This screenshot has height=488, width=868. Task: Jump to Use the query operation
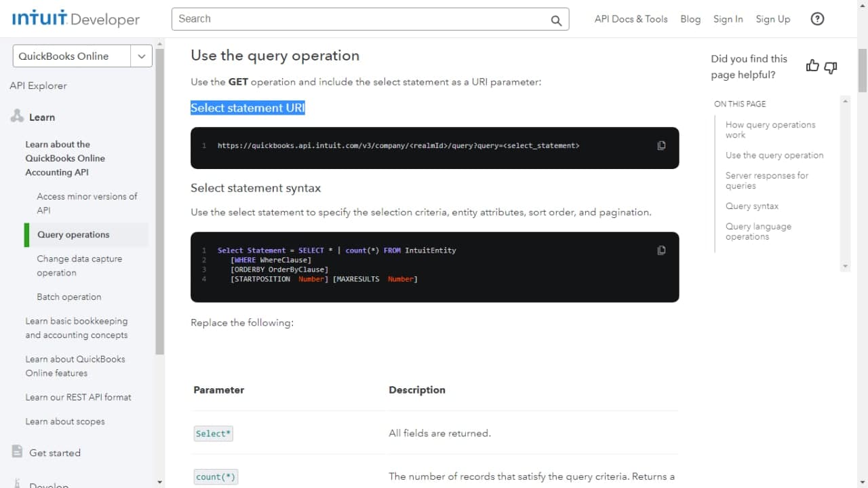[x=774, y=155]
